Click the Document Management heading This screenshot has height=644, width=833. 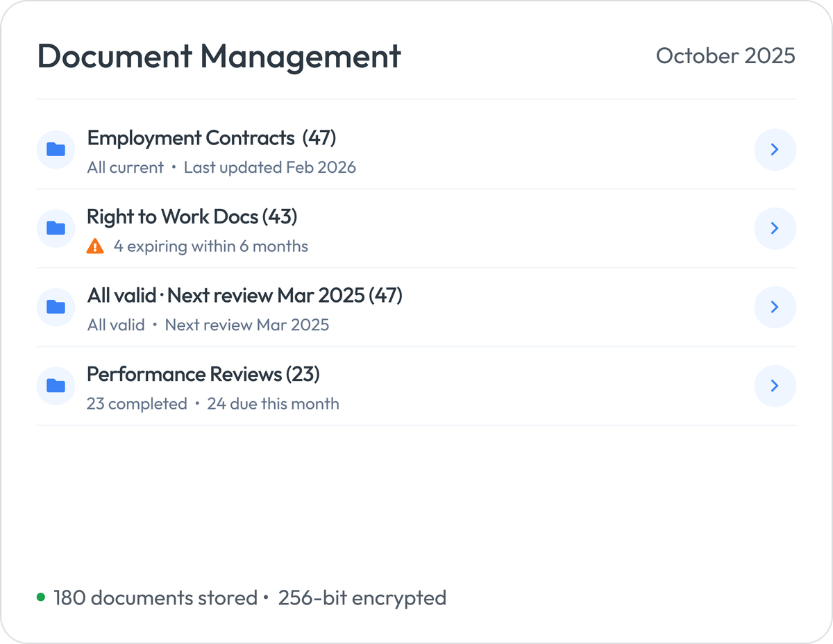[x=219, y=57]
